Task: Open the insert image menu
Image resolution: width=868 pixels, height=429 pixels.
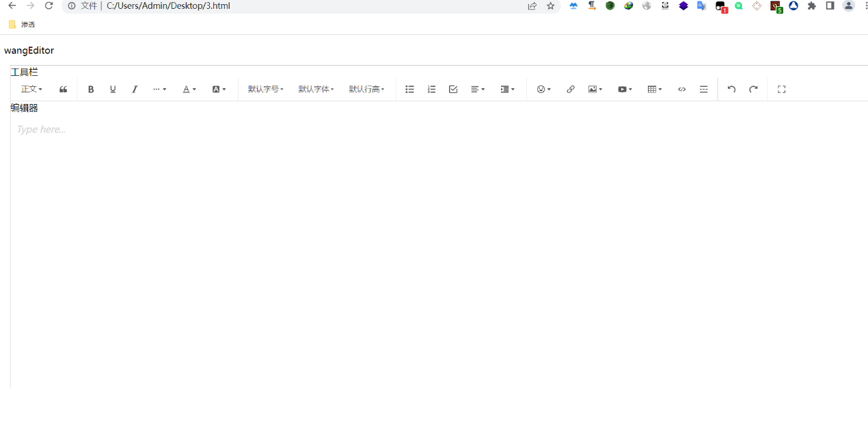Action: click(x=595, y=90)
